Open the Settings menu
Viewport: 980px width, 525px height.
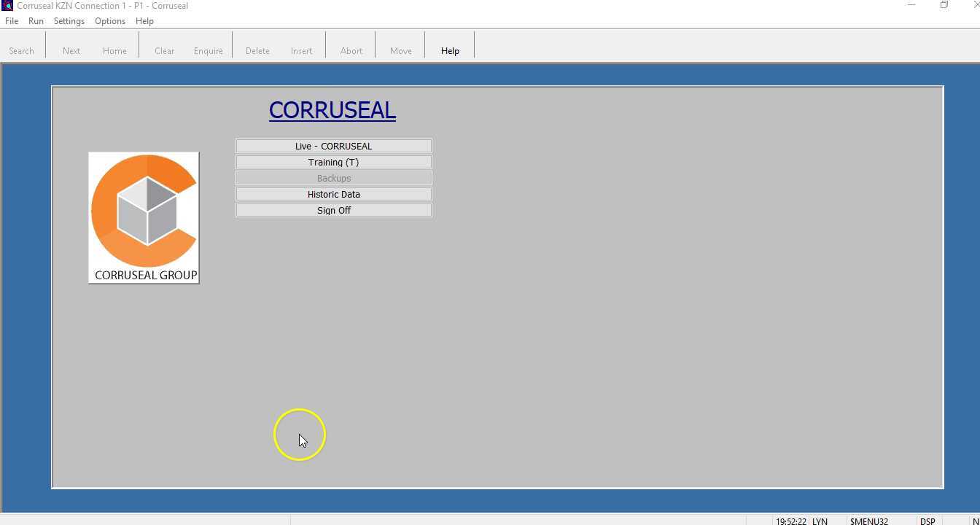pyautogui.click(x=69, y=20)
